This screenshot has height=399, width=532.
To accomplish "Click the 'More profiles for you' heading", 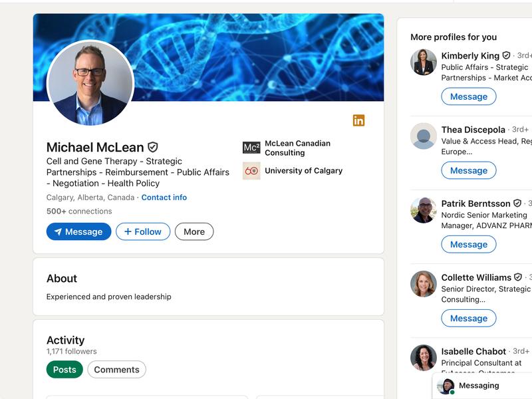I will click(x=454, y=37).
